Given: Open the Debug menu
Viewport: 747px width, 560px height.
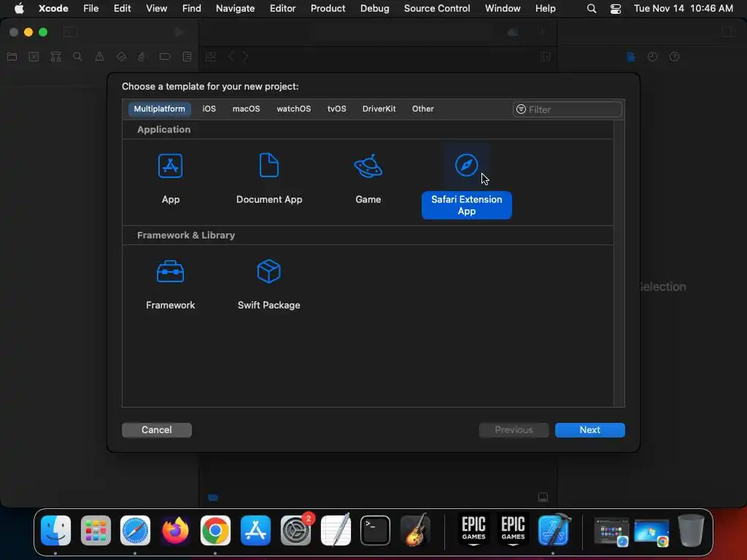Looking at the screenshot, I should pos(374,8).
